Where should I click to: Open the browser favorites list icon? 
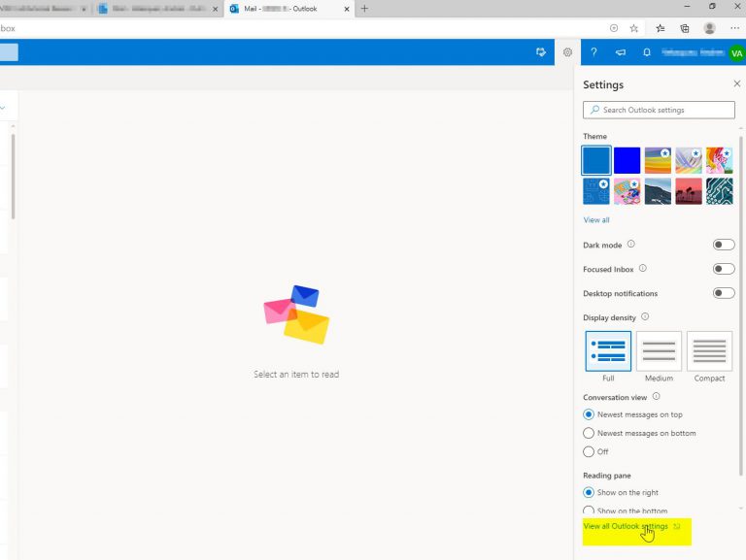click(661, 28)
